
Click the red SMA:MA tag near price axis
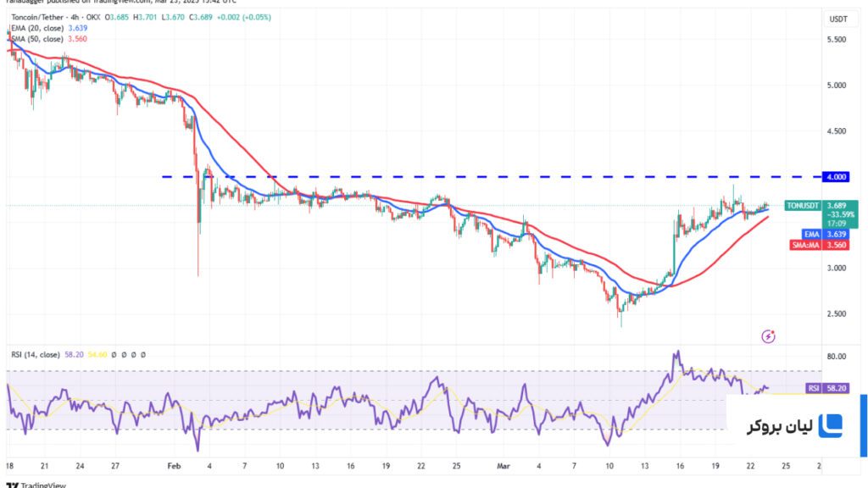point(805,245)
